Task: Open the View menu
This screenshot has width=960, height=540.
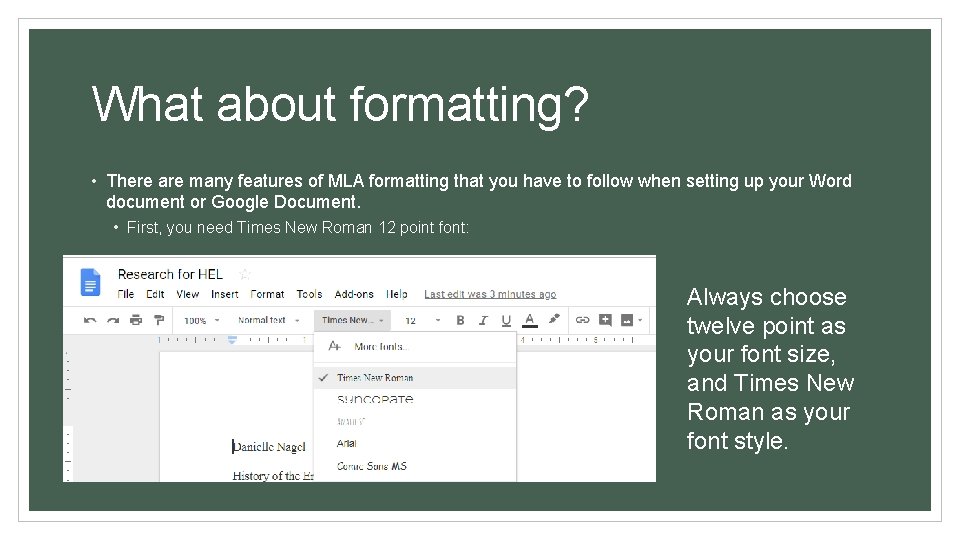Action: [x=187, y=294]
